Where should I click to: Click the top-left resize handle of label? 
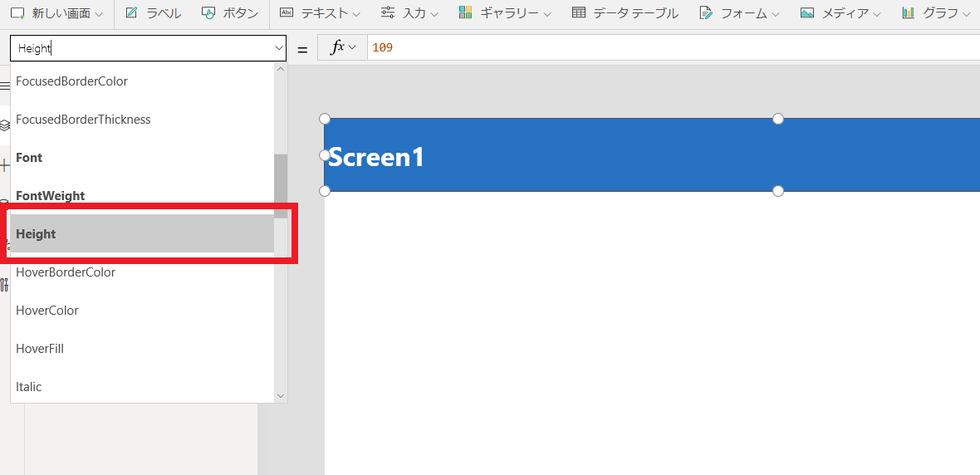point(325,119)
